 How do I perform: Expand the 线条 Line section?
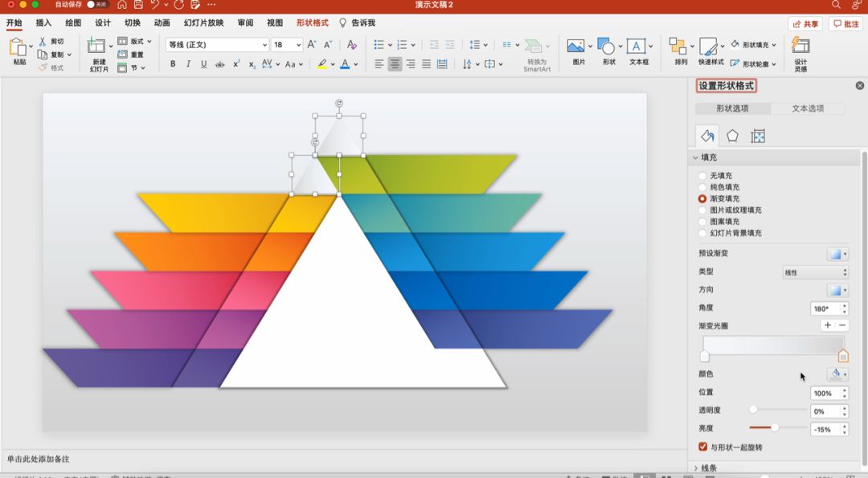point(707,468)
